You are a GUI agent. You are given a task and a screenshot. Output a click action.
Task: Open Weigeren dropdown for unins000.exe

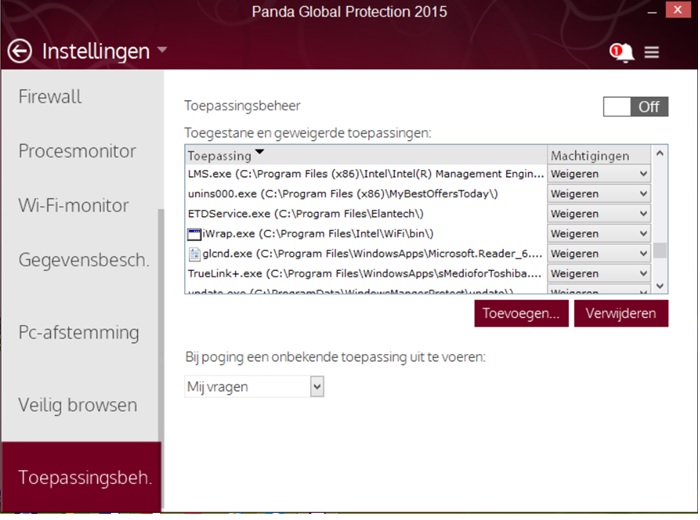(x=599, y=194)
